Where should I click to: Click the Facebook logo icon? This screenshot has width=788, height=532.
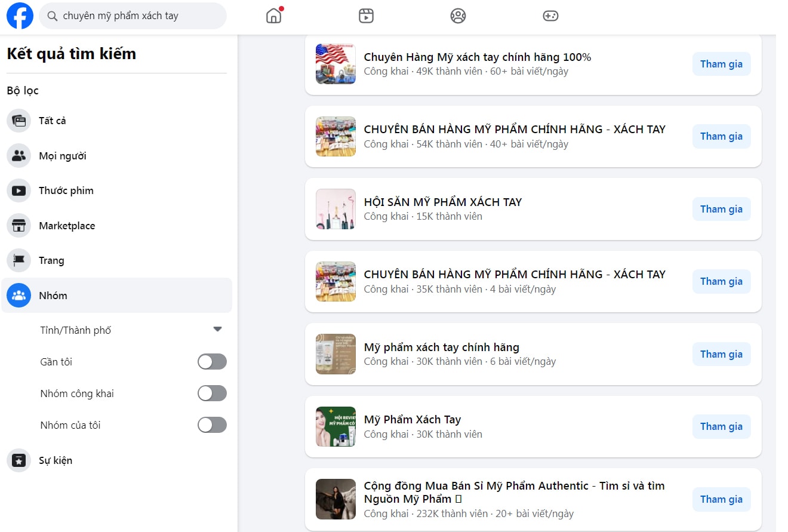pos(20,16)
